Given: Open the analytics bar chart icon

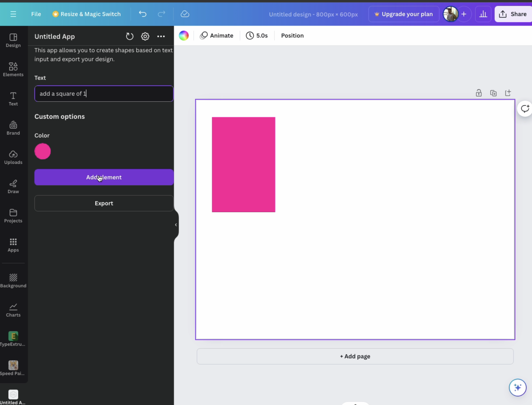Looking at the screenshot, I should [483, 14].
